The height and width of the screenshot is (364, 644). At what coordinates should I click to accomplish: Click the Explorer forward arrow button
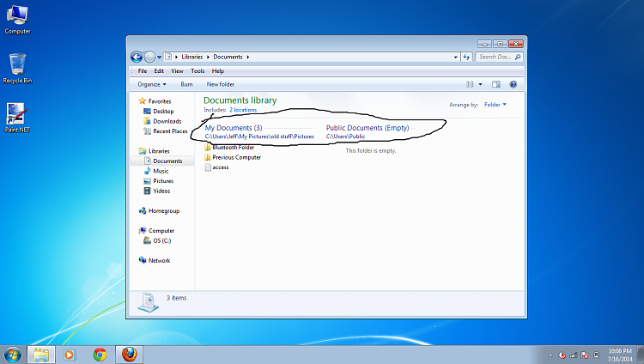point(149,58)
